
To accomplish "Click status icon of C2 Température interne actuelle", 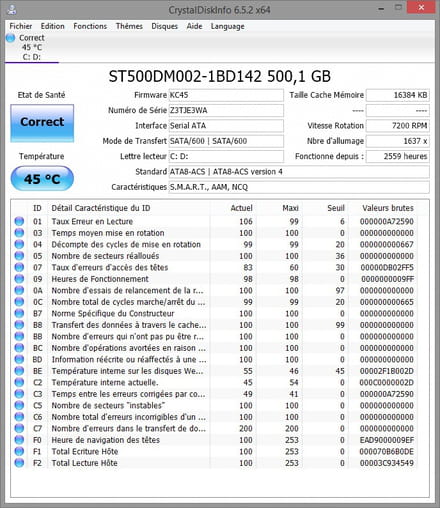I will pos(19,382).
